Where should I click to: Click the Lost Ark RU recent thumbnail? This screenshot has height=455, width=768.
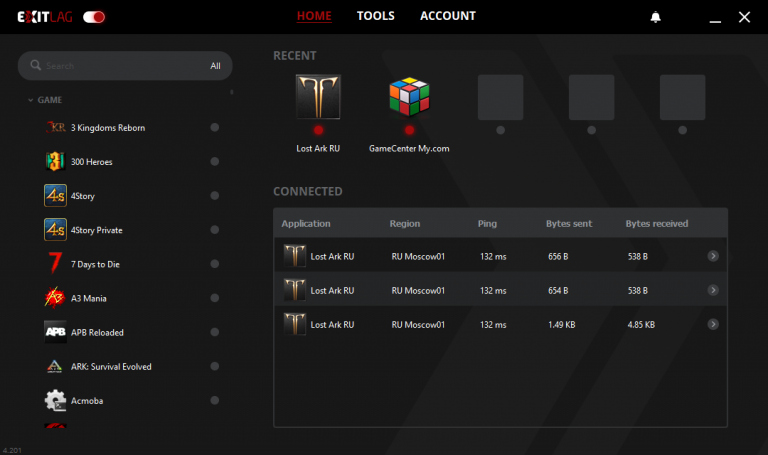click(318, 96)
